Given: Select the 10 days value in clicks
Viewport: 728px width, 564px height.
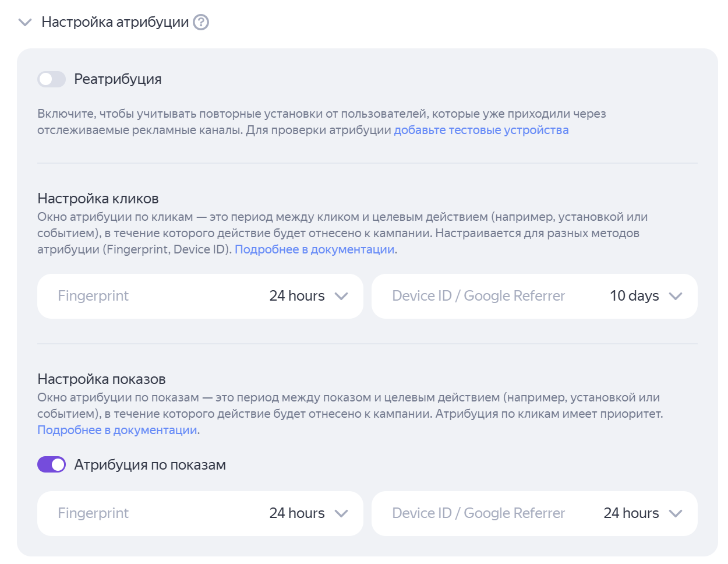Looking at the screenshot, I should (x=634, y=296).
